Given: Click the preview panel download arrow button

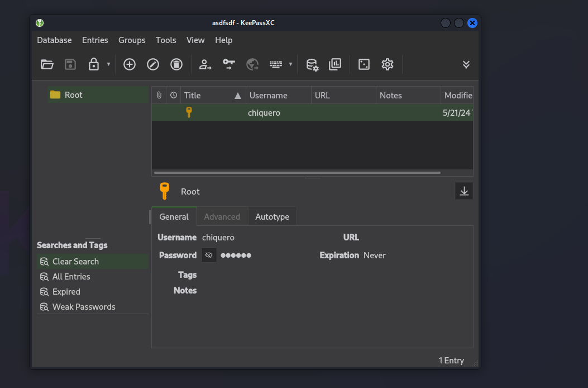Looking at the screenshot, I should coord(464,191).
